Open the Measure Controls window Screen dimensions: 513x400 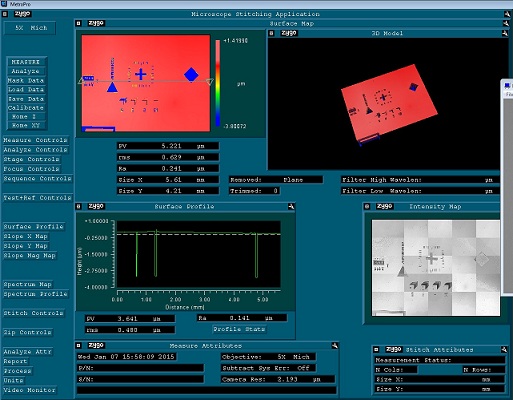click(36, 140)
